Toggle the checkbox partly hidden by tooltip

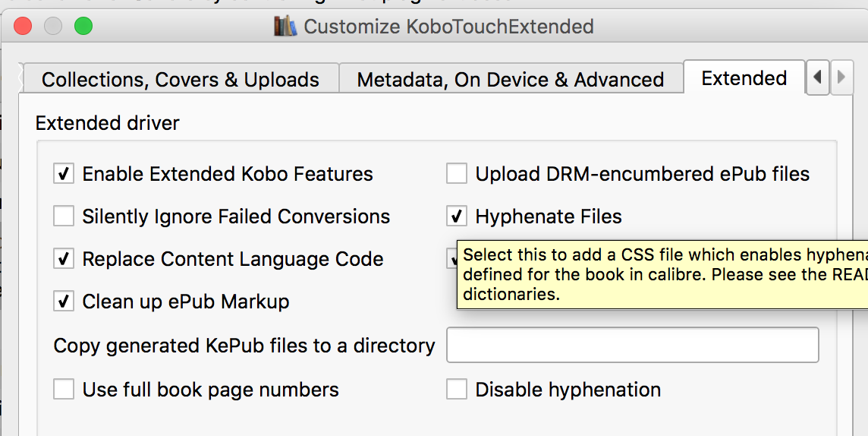(451, 260)
